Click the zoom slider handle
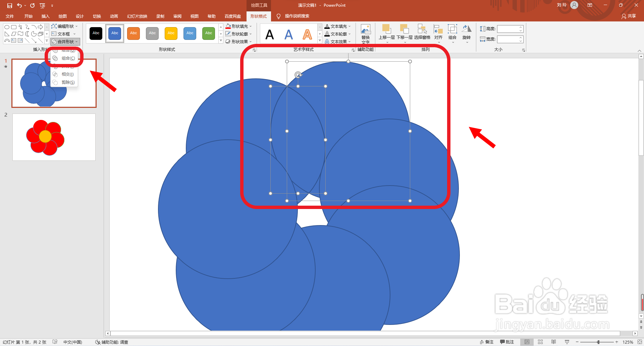Viewport: 644px width, 346px height. coord(598,342)
